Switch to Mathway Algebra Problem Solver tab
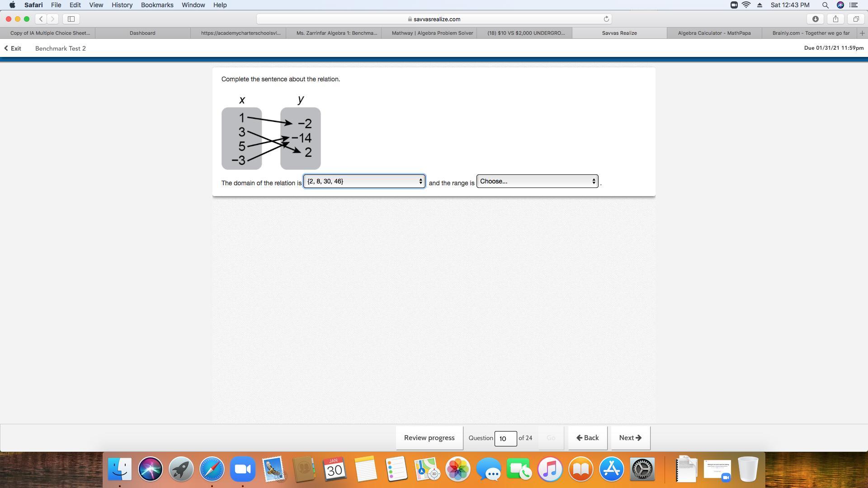Viewport: 868px width, 488px height. click(x=432, y=33)
